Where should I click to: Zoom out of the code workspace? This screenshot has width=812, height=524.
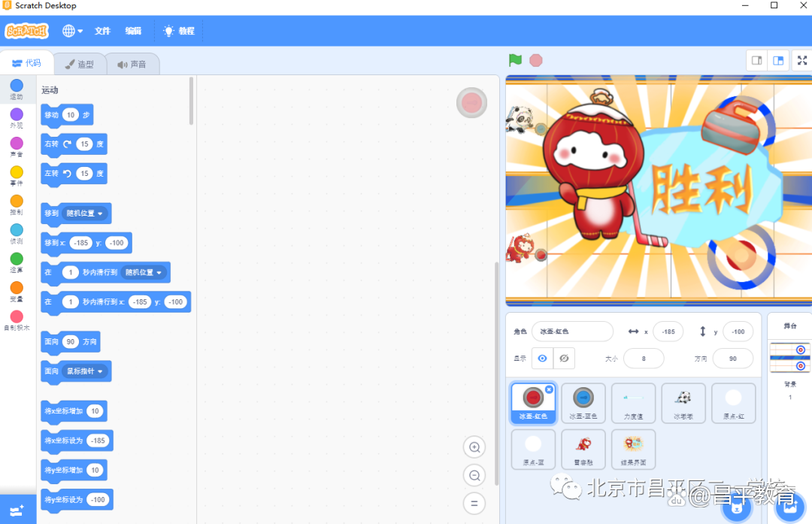tap(474, 475)
